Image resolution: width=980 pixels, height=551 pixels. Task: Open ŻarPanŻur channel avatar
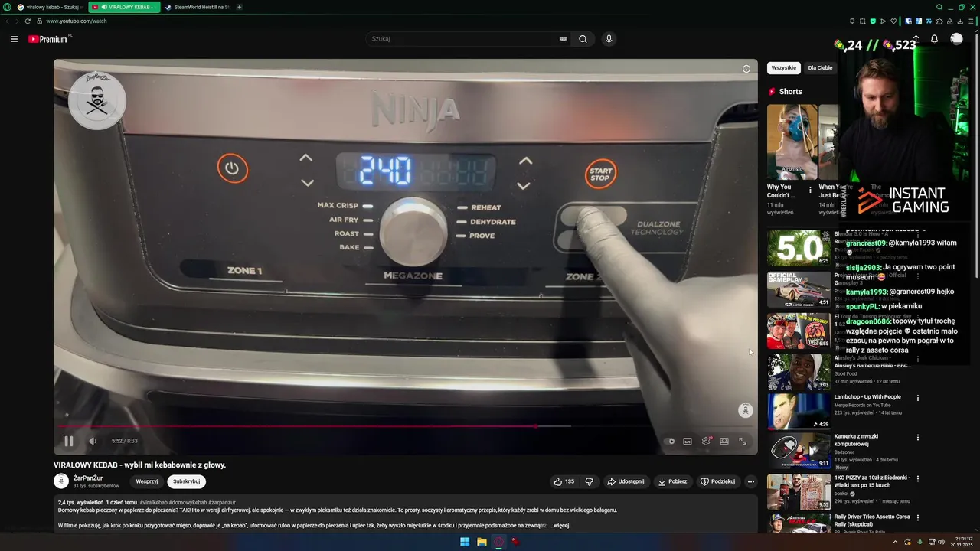[61, 481]
